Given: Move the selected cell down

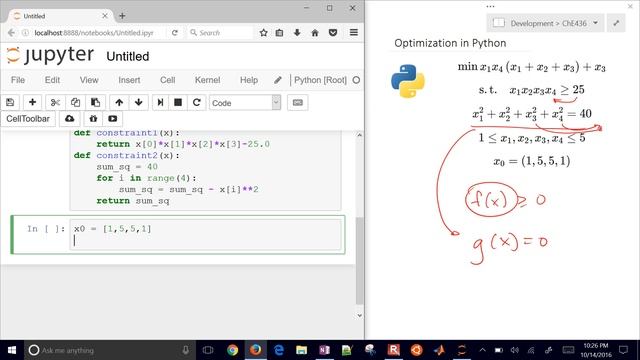Looking at the screenshot, I should click(139, 102).
